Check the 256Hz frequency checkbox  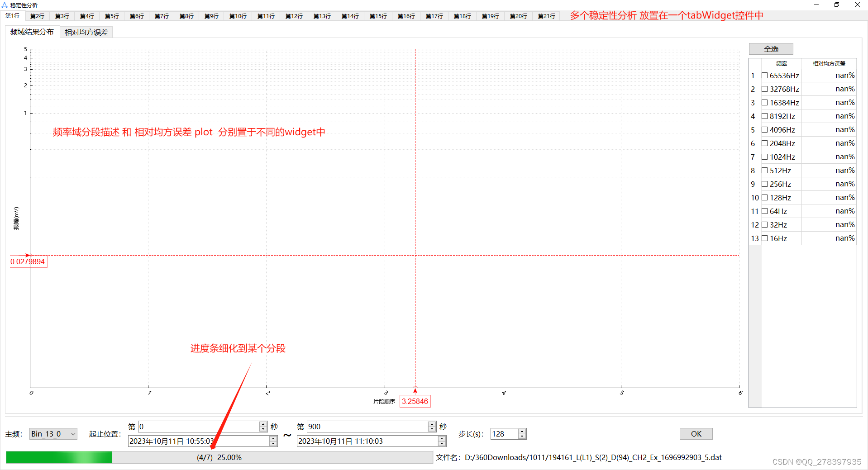pyautogui.click(x=765, y=184)
